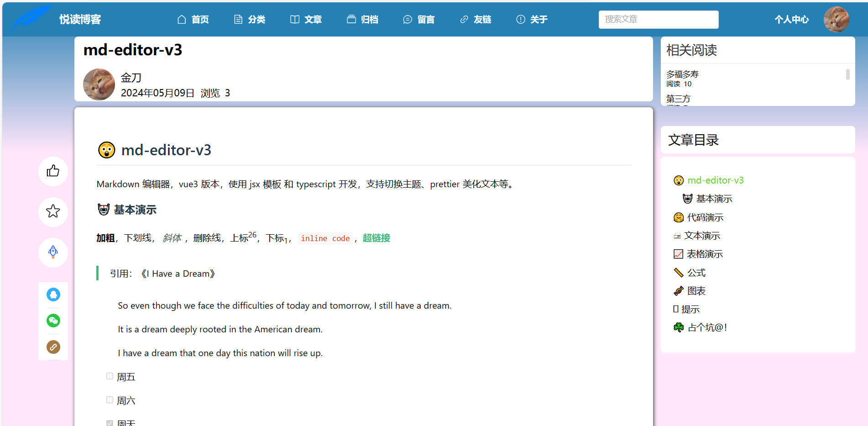This screenshot has width=868, height=426.
Task: Share via the WeChat icon
Action: click(53, 321)
